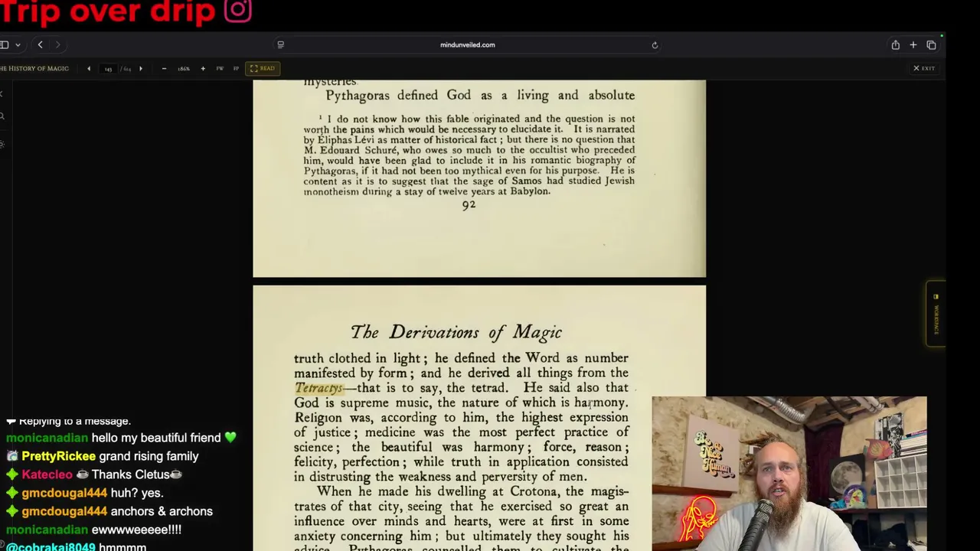Screen dimensions: 980x551
Task: Toggle the READ mode button
Action: [x=262, y=69]
